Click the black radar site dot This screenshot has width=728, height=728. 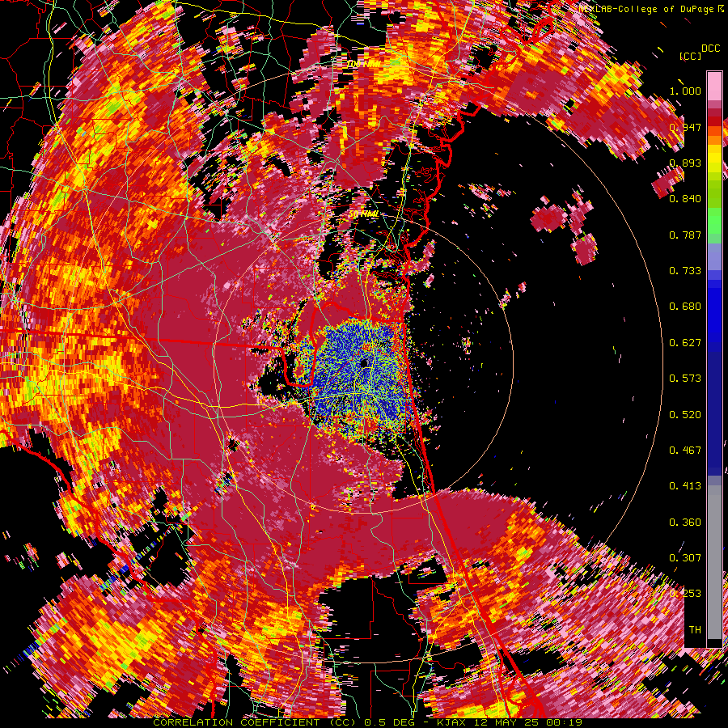click(x=364, y=362)
